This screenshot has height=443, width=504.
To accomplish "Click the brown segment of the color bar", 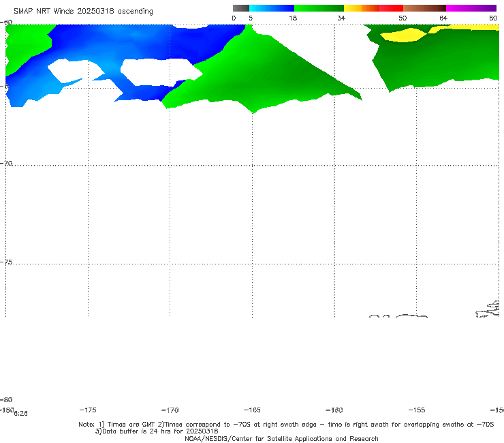I will pyautogui.click(x=424, y=8).
